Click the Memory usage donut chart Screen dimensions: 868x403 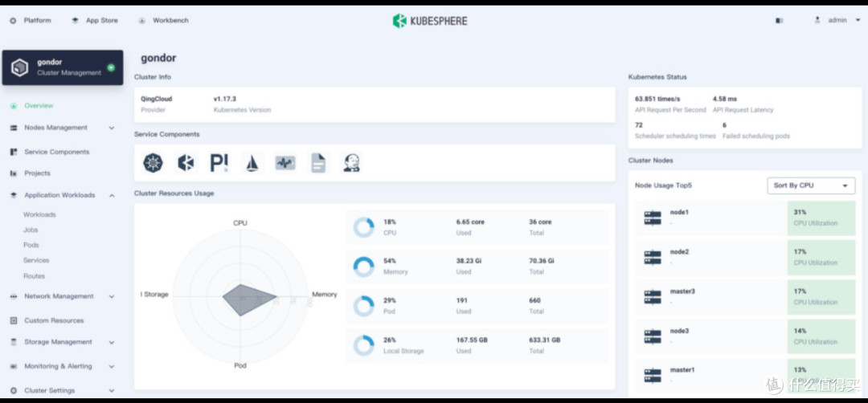[364, 267]
